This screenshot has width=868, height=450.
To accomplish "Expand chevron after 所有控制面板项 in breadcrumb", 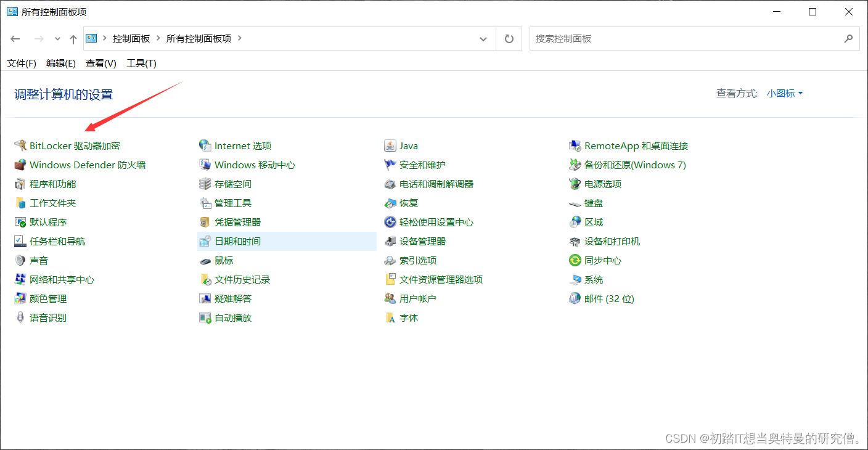I will pos(240,38).
